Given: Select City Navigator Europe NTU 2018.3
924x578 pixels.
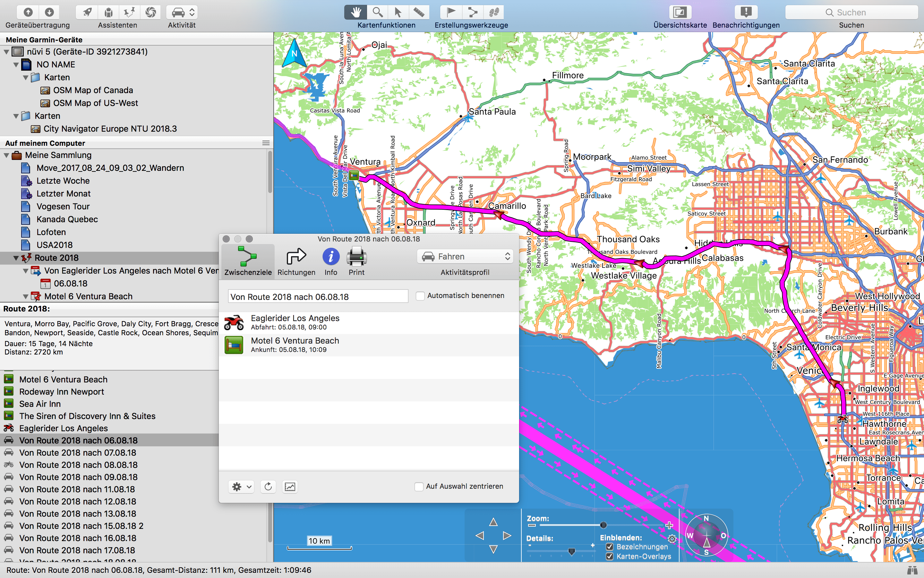Looking at the screenshot, I should tap(110, 129).
